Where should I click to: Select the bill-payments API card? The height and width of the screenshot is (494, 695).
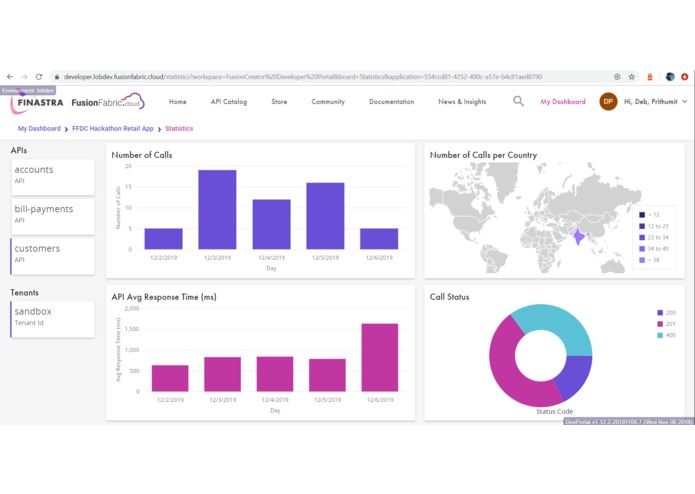click(53, 217)
